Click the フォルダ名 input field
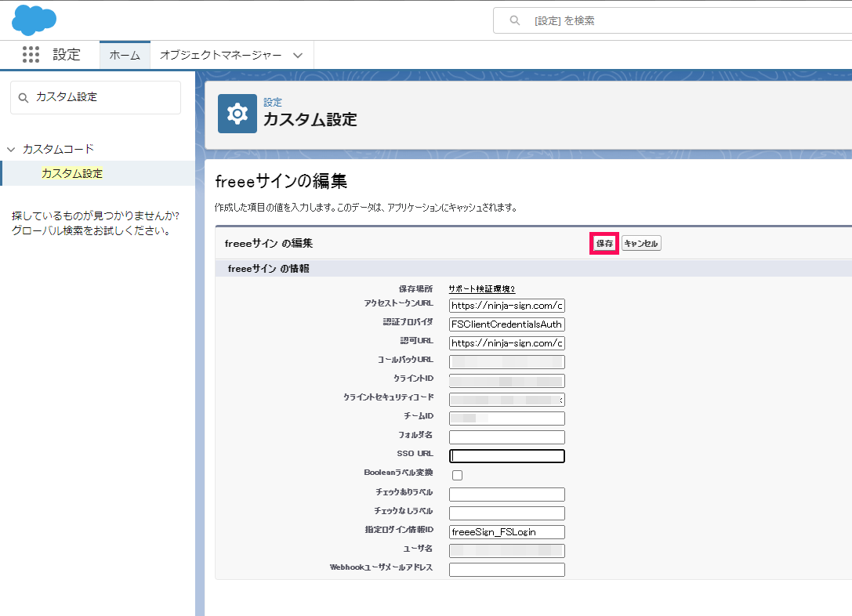The height and width of the screenshot is (616, 852). point(507,437)
